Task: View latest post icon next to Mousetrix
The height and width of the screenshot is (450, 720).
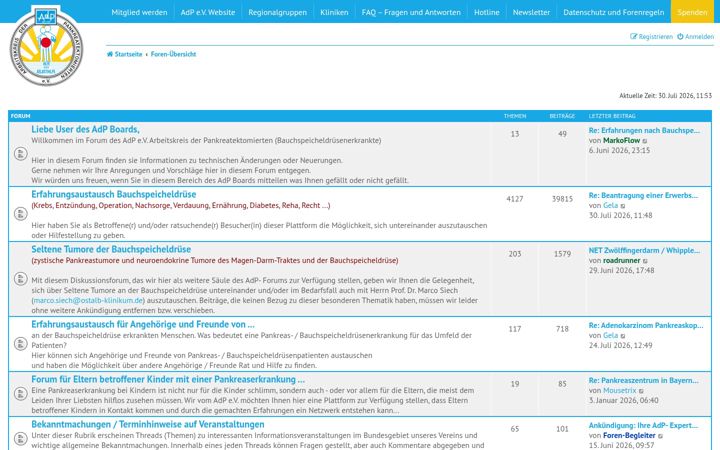Action: (x=641, y=391)
